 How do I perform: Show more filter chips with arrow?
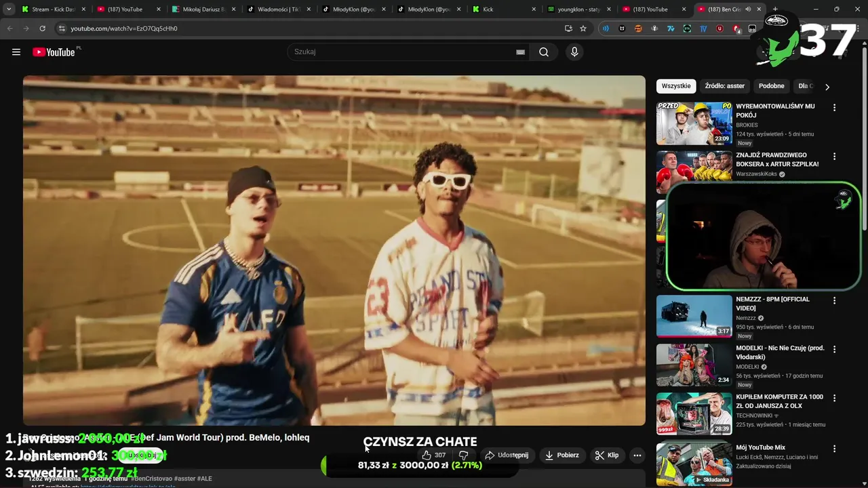(x=827, y=87)
